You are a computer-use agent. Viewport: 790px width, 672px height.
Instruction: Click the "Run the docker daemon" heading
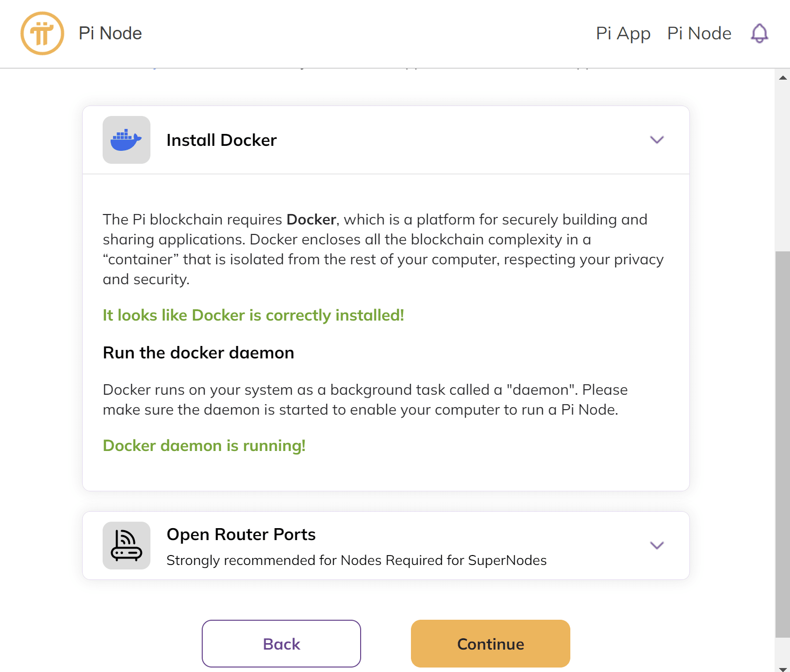click(x=198, y=352)
